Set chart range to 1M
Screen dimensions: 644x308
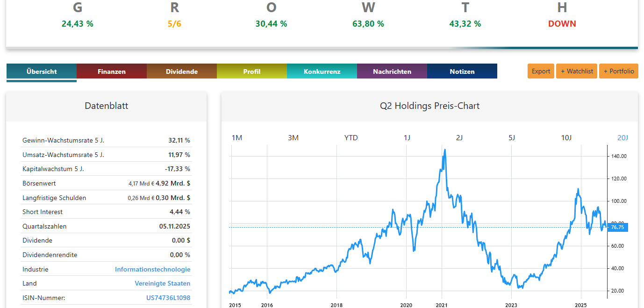[x=237, y=137]
